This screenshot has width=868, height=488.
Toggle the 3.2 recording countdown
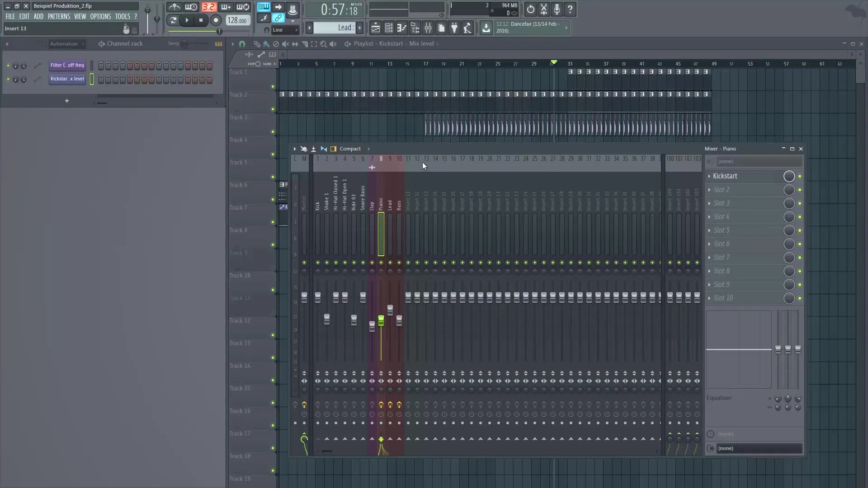[208, 7]
